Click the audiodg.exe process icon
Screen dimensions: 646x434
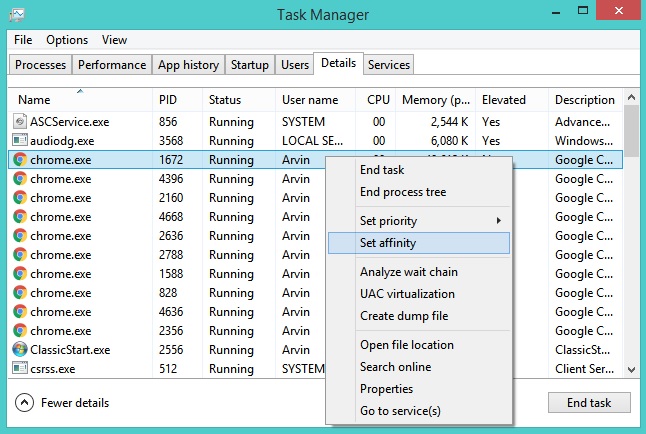point(20,140)
